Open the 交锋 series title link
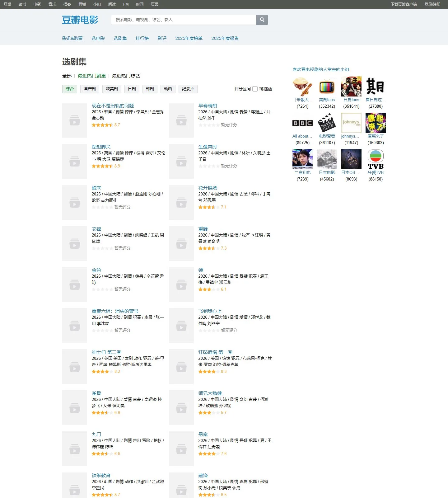448x498 pixels. click(96, 229)
